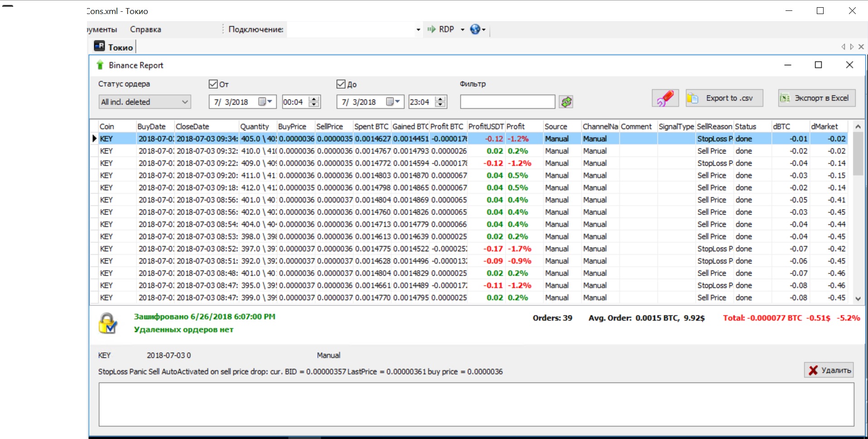Click the 'Avg. Order: 0.0015 BTC' summary
This screenshot has height=439, width=868.
coord(646,318)
